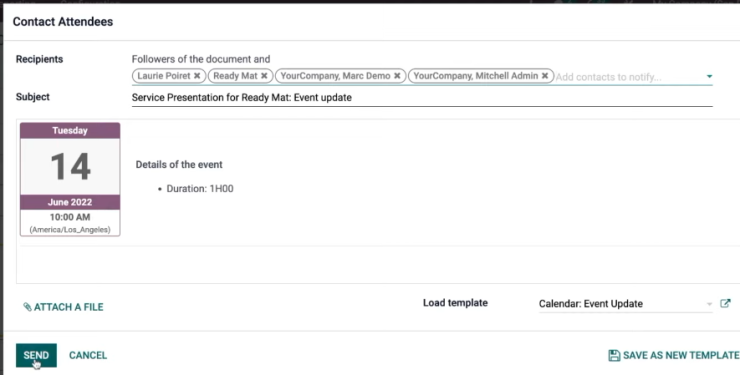
Task: Click the Tuesday 14 date card
Action: [70, 179]
